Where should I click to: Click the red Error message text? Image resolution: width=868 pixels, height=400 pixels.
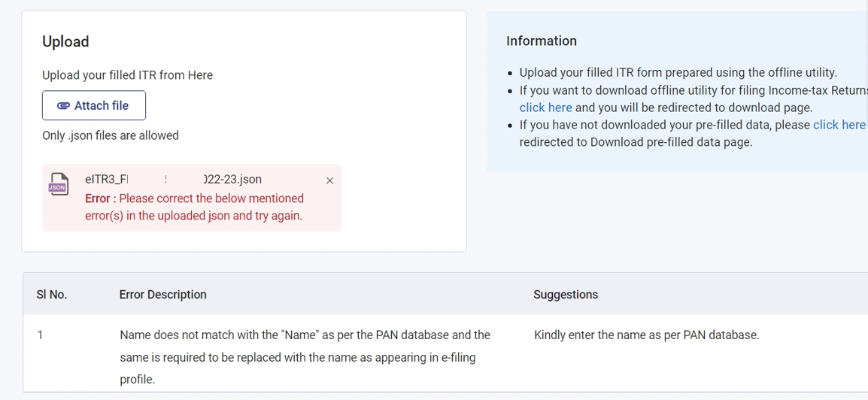(194, 207)
